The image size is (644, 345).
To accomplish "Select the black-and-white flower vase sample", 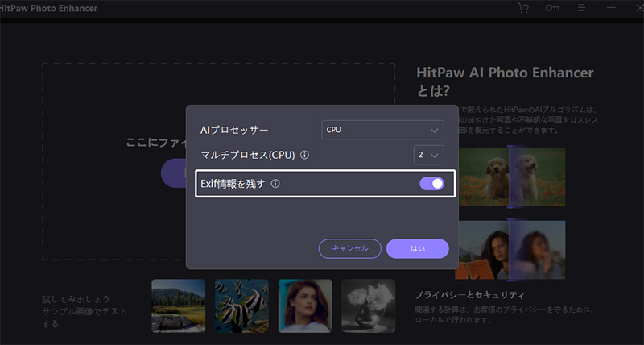I will 369,306.
